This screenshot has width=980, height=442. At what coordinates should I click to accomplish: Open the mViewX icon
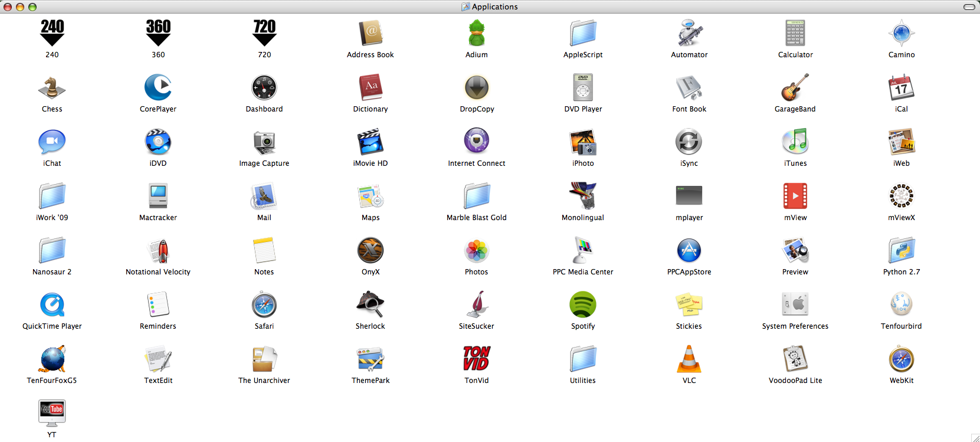click(x=902, y=196)
